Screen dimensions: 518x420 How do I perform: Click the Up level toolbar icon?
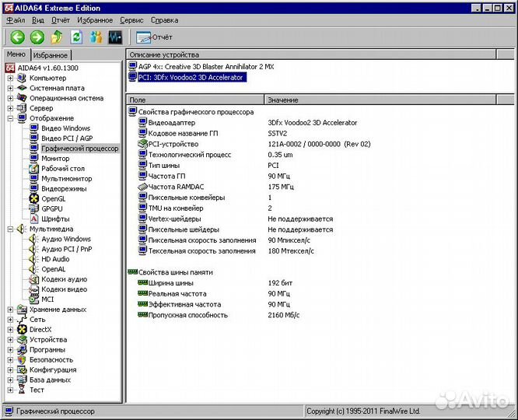[x=57, y=37]
